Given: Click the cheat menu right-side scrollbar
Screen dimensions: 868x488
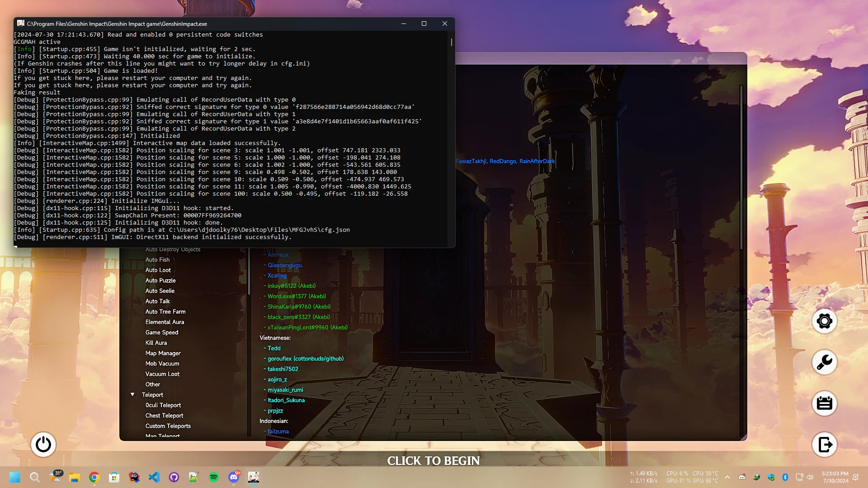Looking at the screenshot, I should click(x=741, y=167).
